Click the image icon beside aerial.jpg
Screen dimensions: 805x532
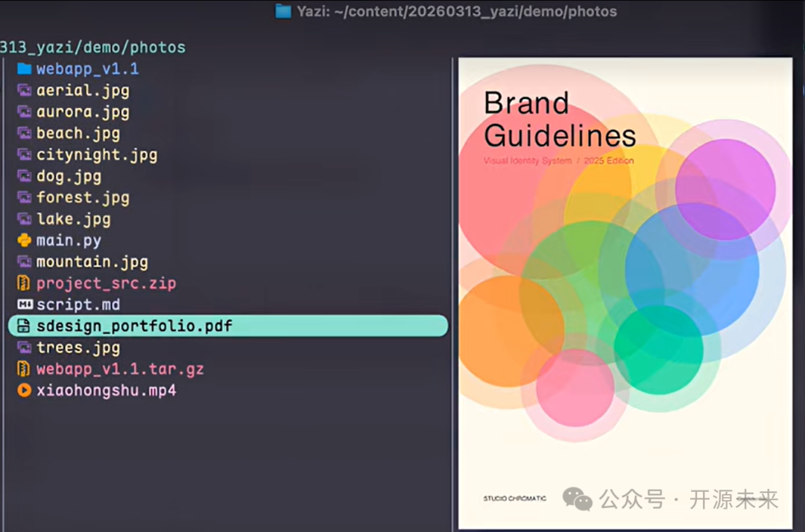click(x=24, y=91)
